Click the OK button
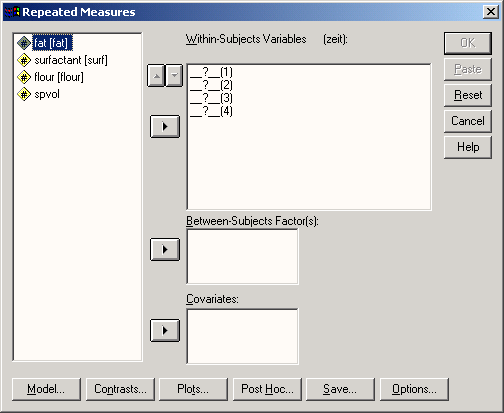Viewport: 504px width, 413px height. 468,43
